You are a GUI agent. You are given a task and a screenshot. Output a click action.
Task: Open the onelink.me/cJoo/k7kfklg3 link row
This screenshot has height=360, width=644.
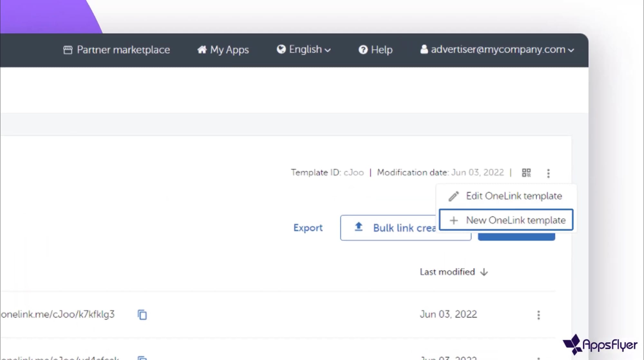click(x=58, y=314)
